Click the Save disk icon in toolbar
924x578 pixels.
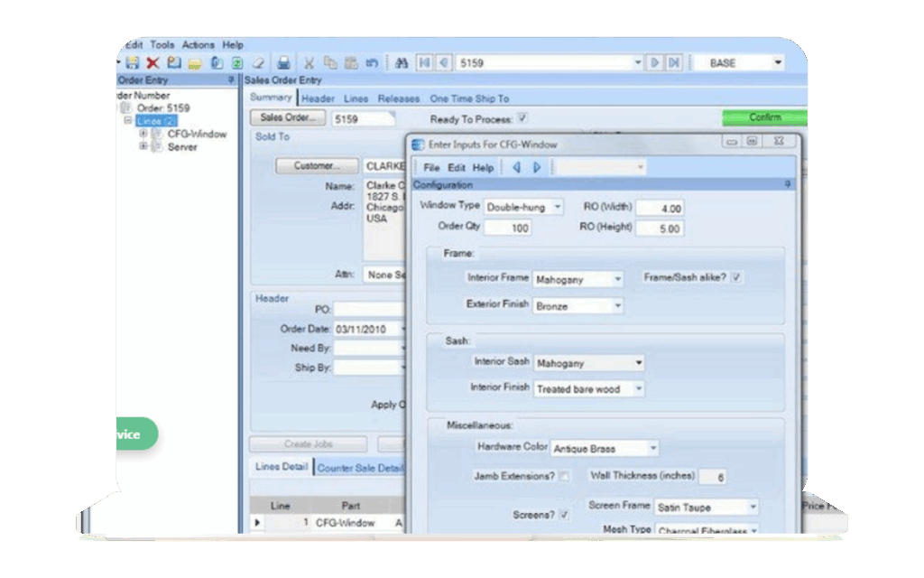[133, 63]
